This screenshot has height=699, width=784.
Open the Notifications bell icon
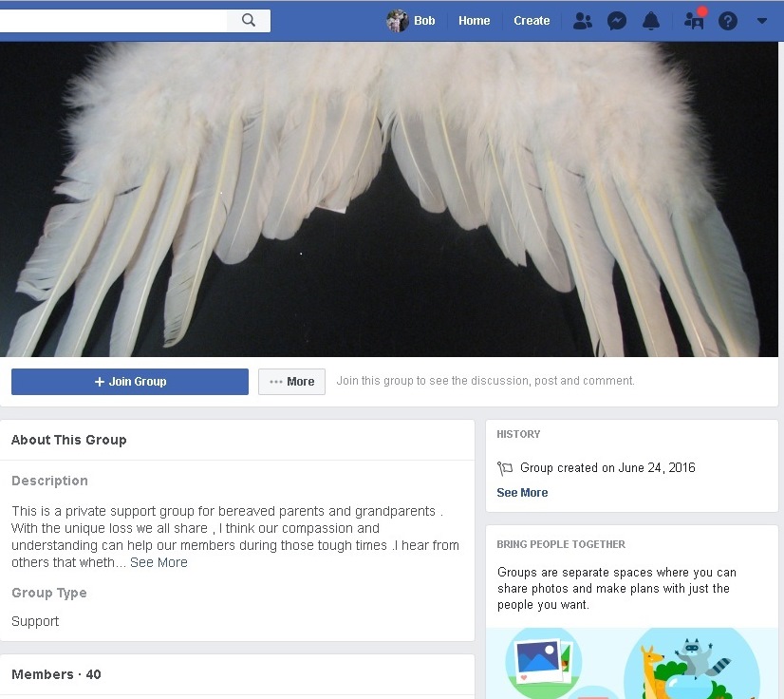pos(650,21)
